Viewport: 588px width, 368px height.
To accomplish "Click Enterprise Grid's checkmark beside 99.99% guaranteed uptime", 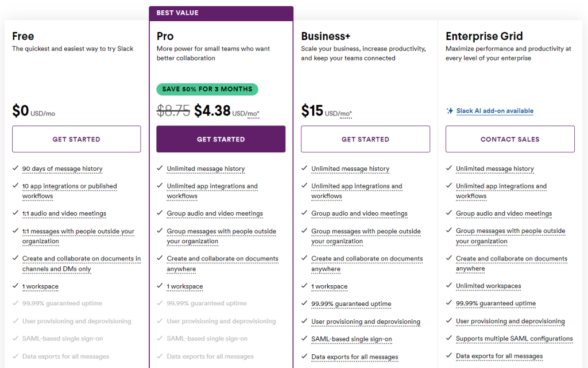I will (x=449, y=304).
